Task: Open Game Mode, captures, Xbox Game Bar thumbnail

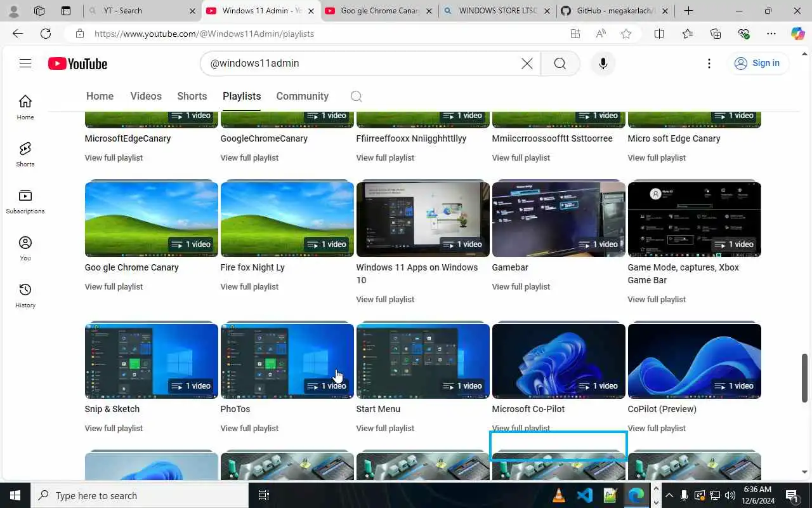Action: tap(695, 220)
